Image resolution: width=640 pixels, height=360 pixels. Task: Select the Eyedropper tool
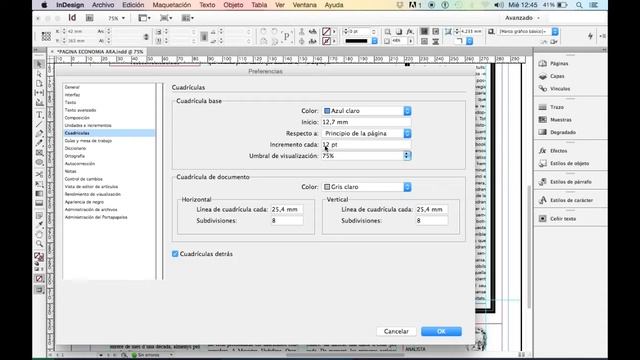coord(39,224)
